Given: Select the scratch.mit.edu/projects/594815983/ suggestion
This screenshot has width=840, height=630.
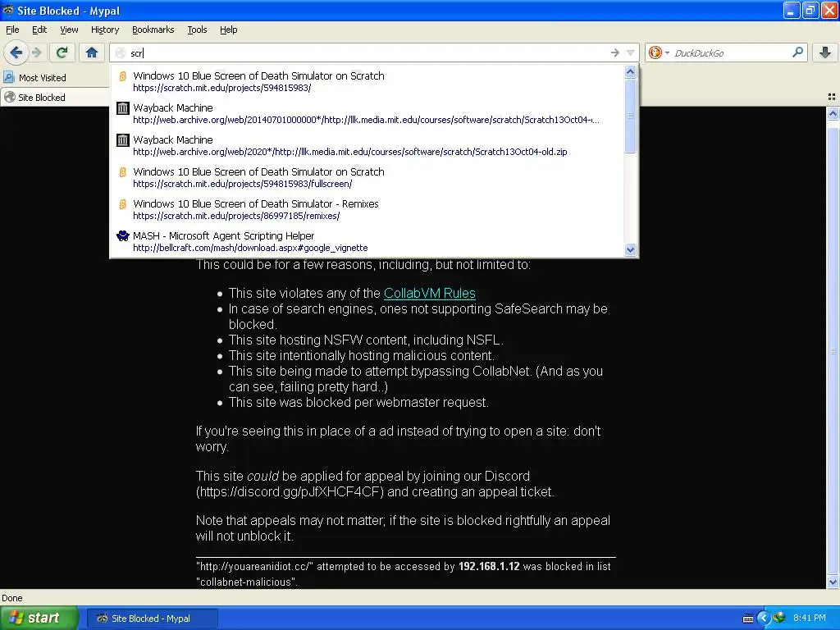Looking at the screenshot, I should point(367,81).
